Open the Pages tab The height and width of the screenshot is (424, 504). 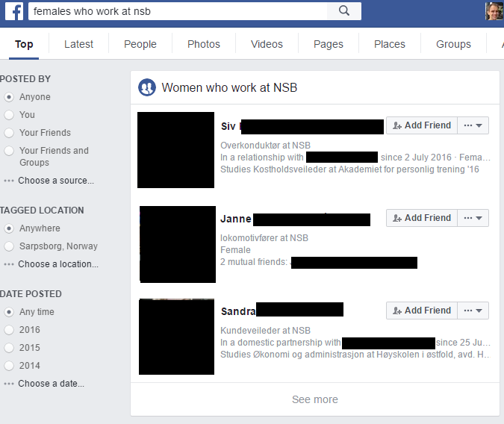pyautogui.click(x=329, y=44)
